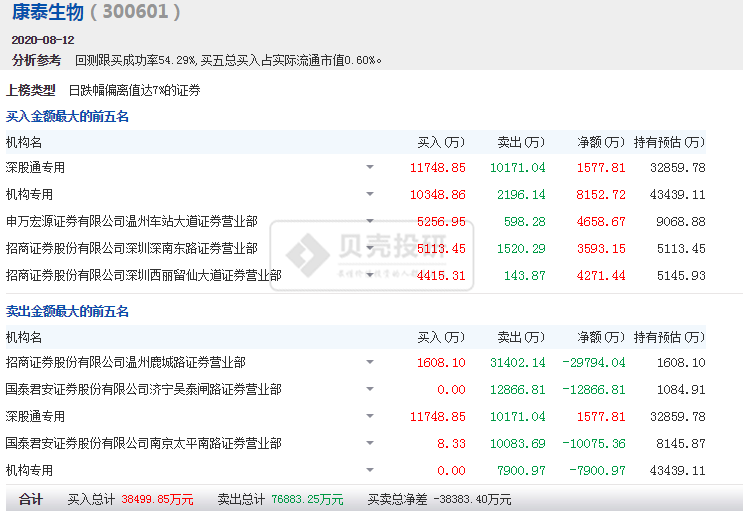Viewport: 743px width, 511px height.
Task: Click arrow next to 招商证券温州鹿城路证券营业部
Action: [370, 362]
